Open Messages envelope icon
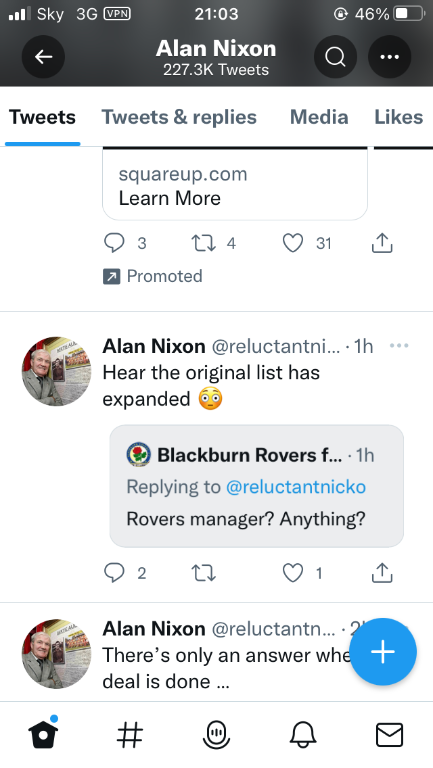The height and width of the screenshot is (768, 433). pyautogui.click(x=389, y=735)
